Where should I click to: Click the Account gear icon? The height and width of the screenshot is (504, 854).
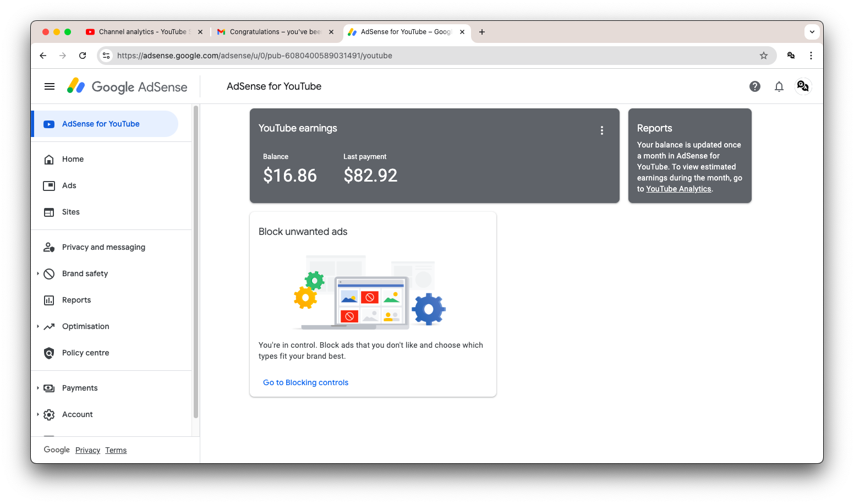tap(49, 415)
